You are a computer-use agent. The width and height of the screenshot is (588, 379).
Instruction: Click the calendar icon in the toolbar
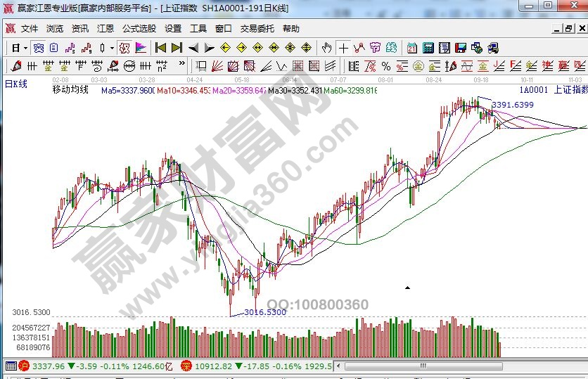pos(411,48)
